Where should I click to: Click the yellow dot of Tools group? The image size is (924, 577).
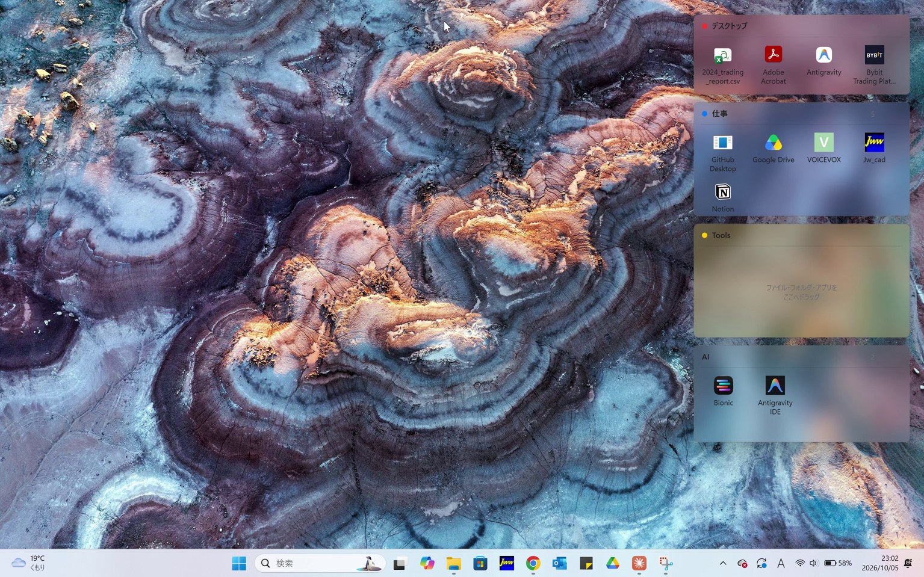tap(704, 235)
